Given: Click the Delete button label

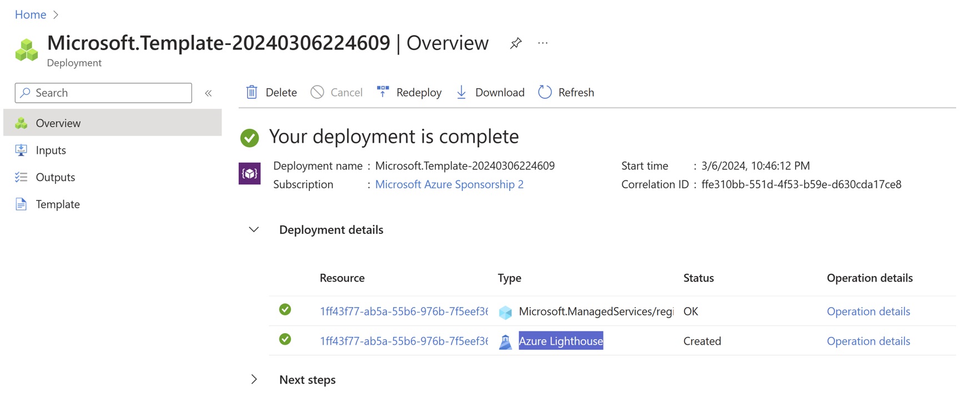Looking at the screenshot, I should coord(281,92).
